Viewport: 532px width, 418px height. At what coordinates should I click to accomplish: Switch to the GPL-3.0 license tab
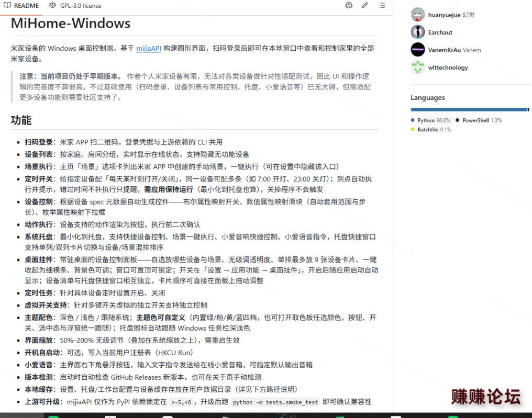pyautogui.click(x=75, y=6)
